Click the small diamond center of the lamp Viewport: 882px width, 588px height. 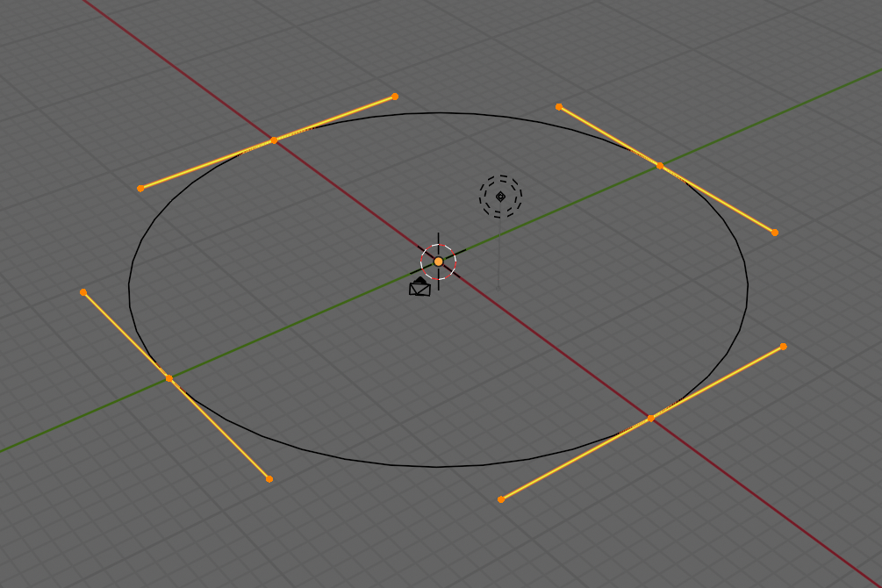500,196
